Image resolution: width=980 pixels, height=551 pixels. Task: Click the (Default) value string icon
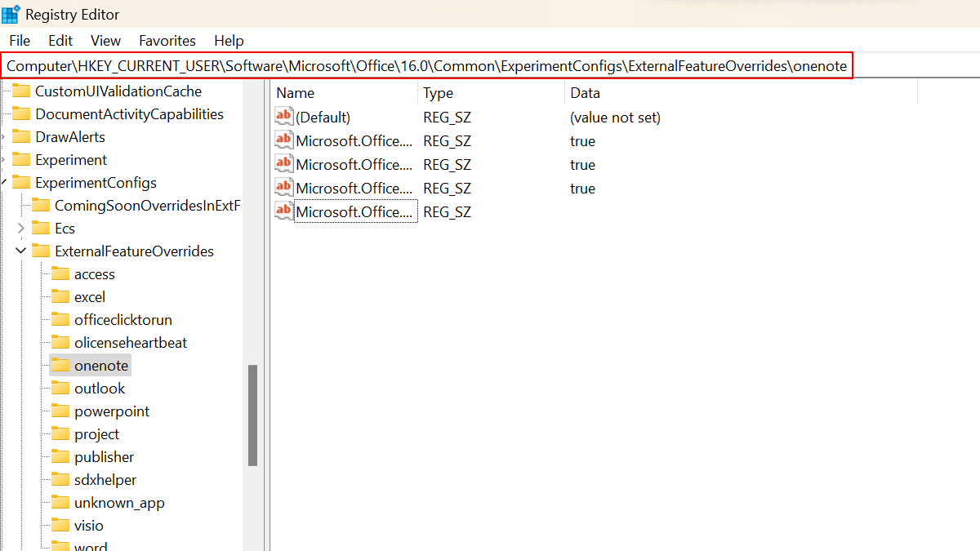point(284,117)
